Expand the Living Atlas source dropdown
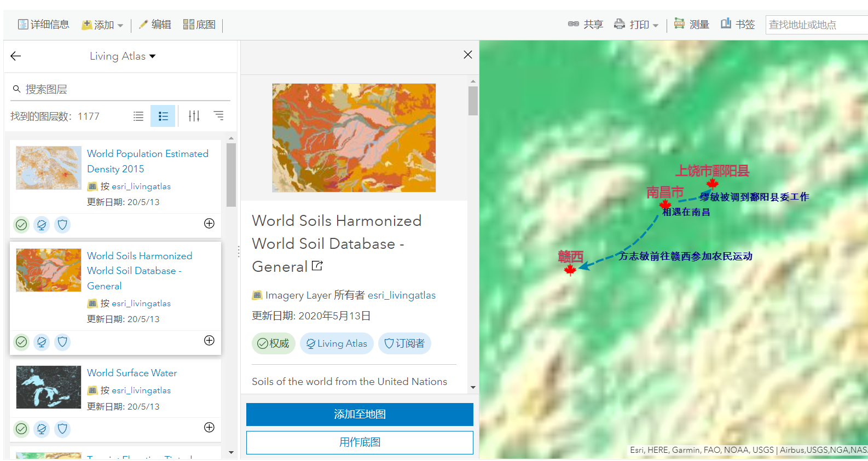 click(123, 56)
